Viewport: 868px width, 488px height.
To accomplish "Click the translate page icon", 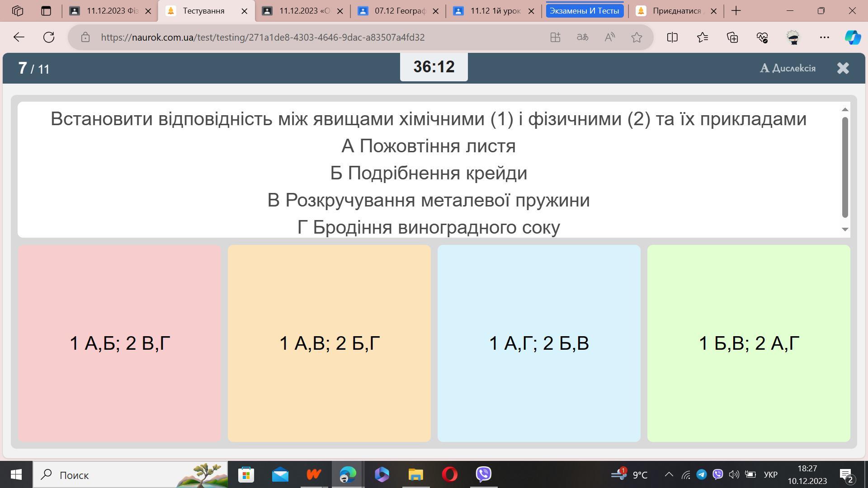I will click(582, 38).
